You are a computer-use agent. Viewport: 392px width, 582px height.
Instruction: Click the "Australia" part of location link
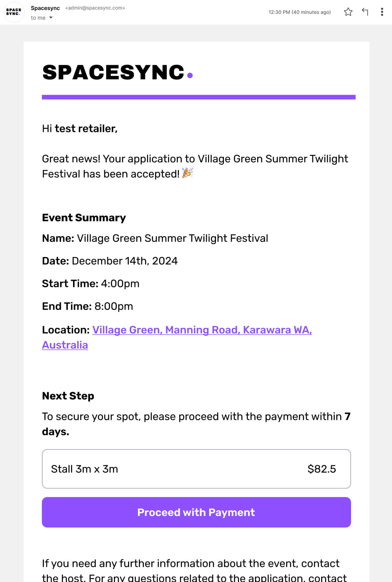point(65,345)
